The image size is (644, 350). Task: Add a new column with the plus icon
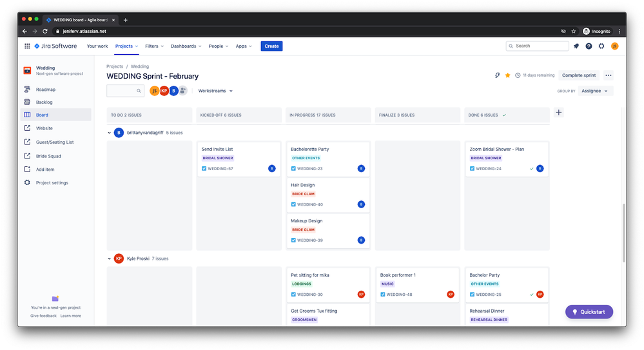[x=558, y=113]
